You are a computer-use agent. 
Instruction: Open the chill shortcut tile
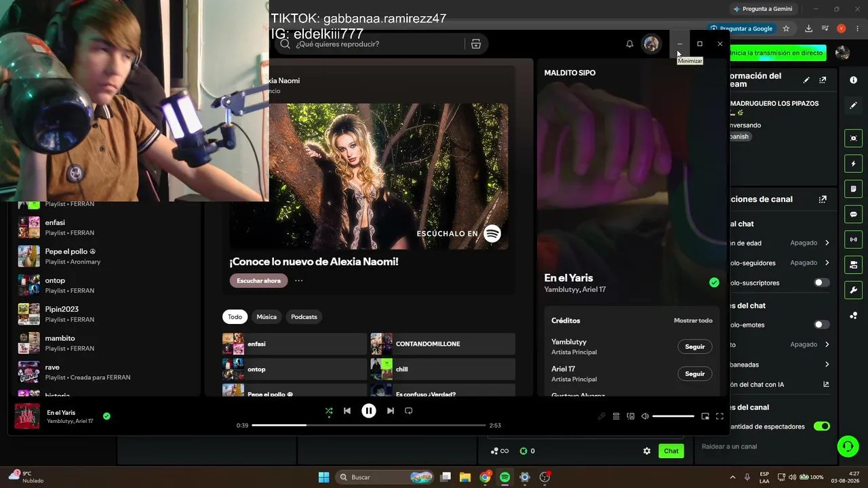(443, 369)
